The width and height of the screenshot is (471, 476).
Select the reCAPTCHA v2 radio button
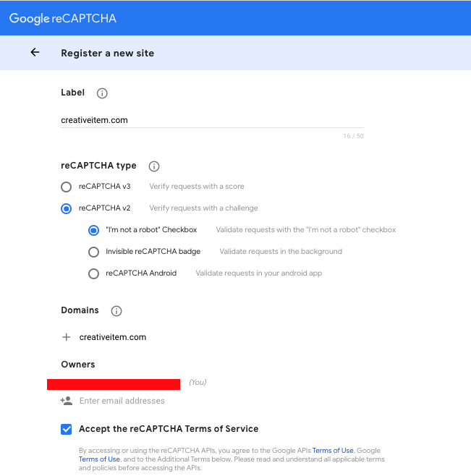67,208
